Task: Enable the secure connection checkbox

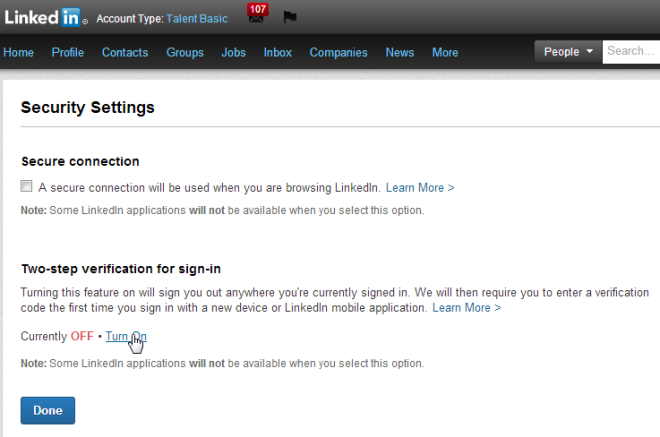Action: pos(26,186)
